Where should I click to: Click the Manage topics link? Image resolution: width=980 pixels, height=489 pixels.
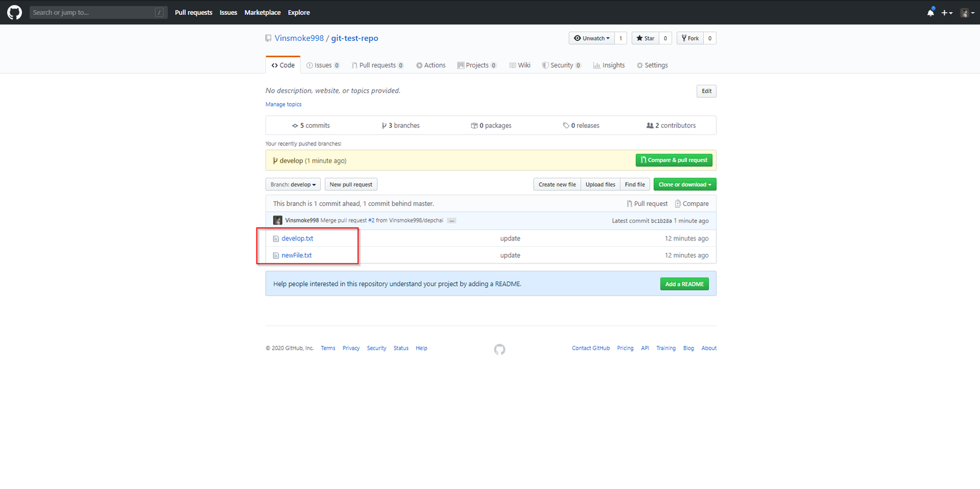coord(283,104)
